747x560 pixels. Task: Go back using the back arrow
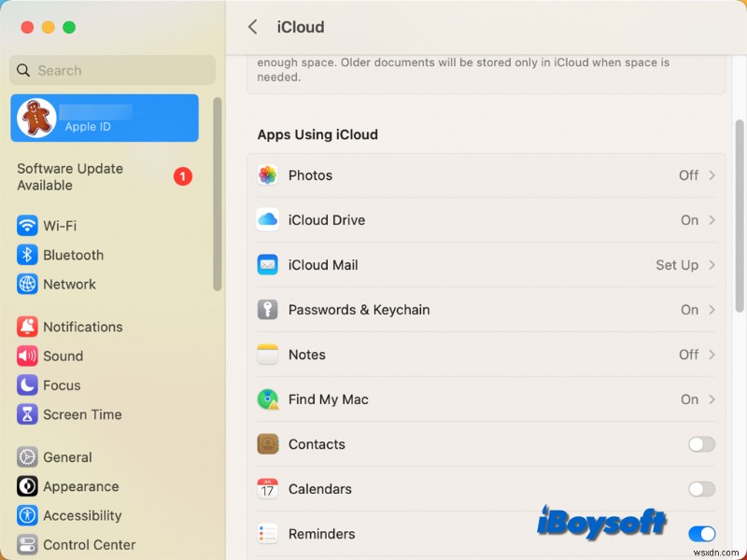point(253,27)
